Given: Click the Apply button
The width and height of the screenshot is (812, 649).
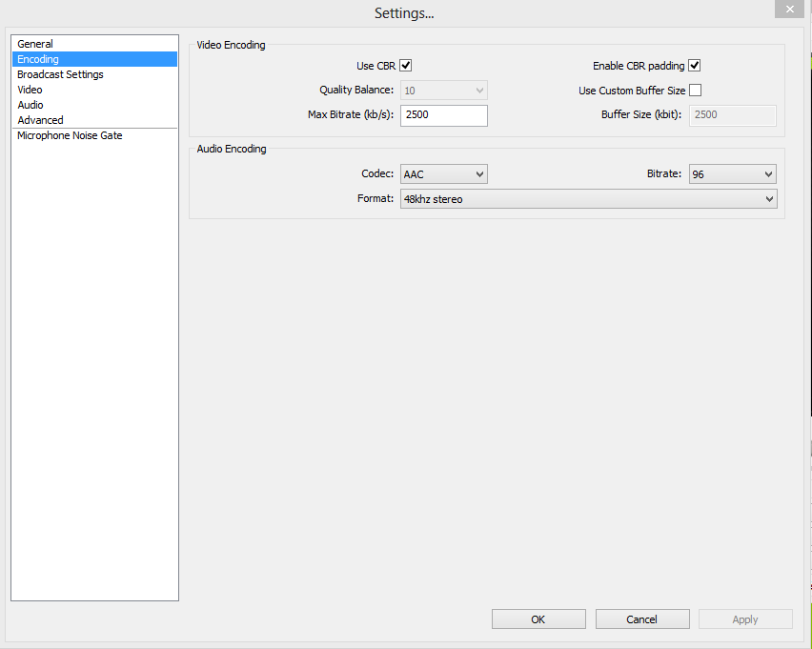Looking at the screenshot, I should 745,619.
